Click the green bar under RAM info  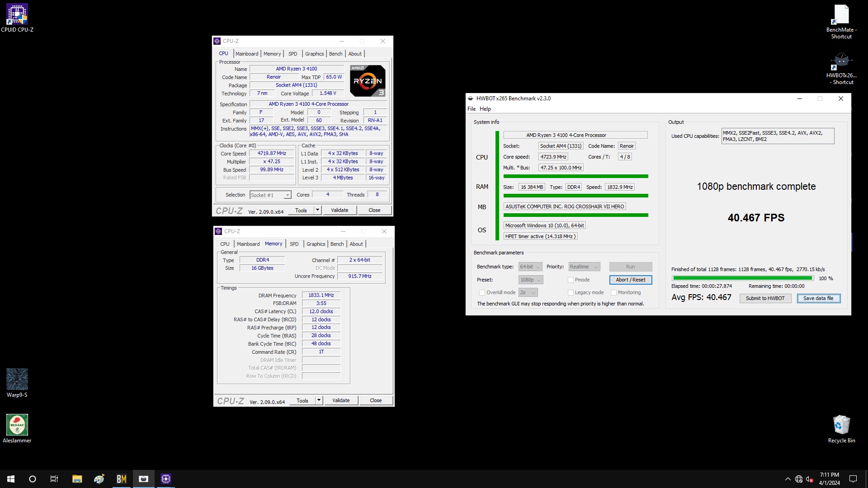pyautogui.click(x=576, y=196)
